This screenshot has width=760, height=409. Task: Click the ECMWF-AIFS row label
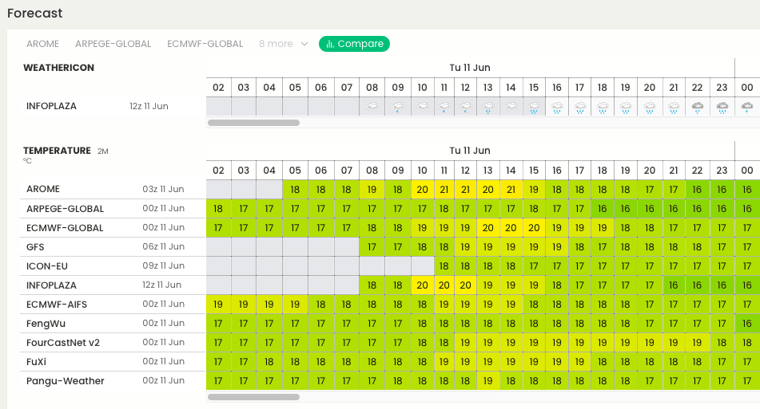tap(57, 304)
